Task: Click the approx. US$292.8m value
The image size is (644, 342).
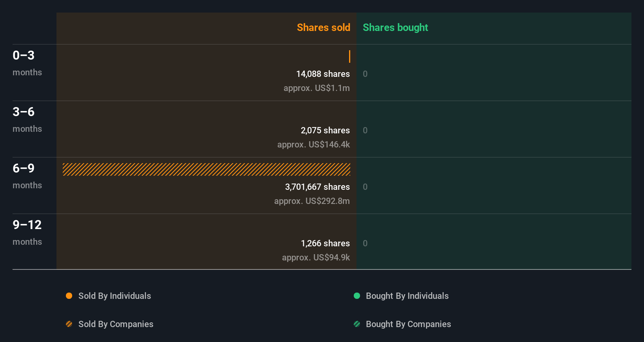Action: (x=312, y=201)
